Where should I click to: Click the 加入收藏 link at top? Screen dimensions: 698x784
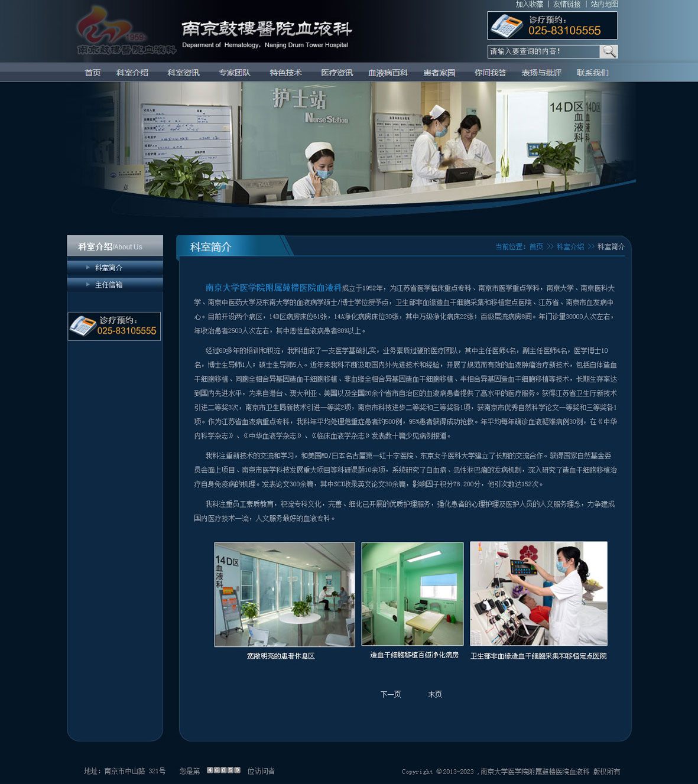(x=529, y=4)
